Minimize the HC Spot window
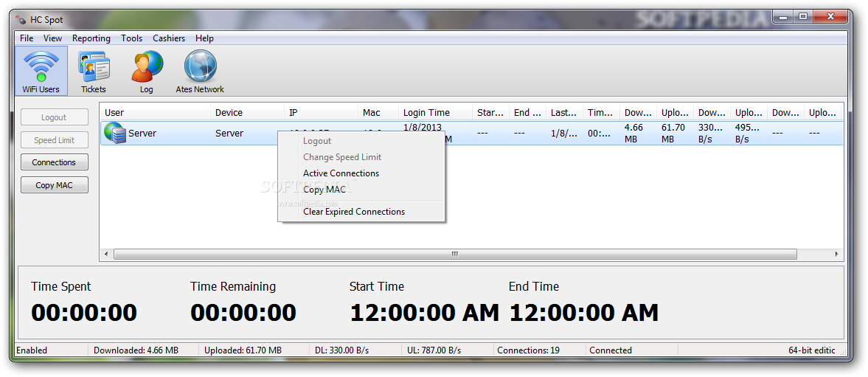The width and height of the screenshot is (868, 377). click(x=783, y=17)
